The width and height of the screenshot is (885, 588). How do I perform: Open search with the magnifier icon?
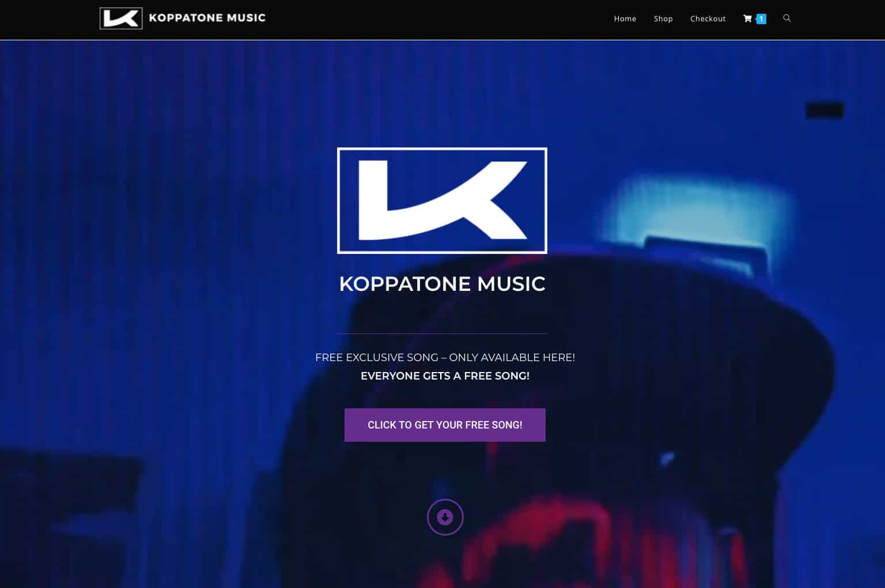click(787, 18)
